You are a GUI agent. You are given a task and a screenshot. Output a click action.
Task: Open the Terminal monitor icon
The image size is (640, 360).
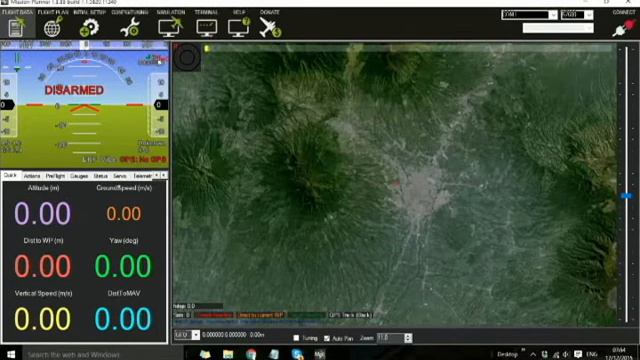[x=207, y=28]
